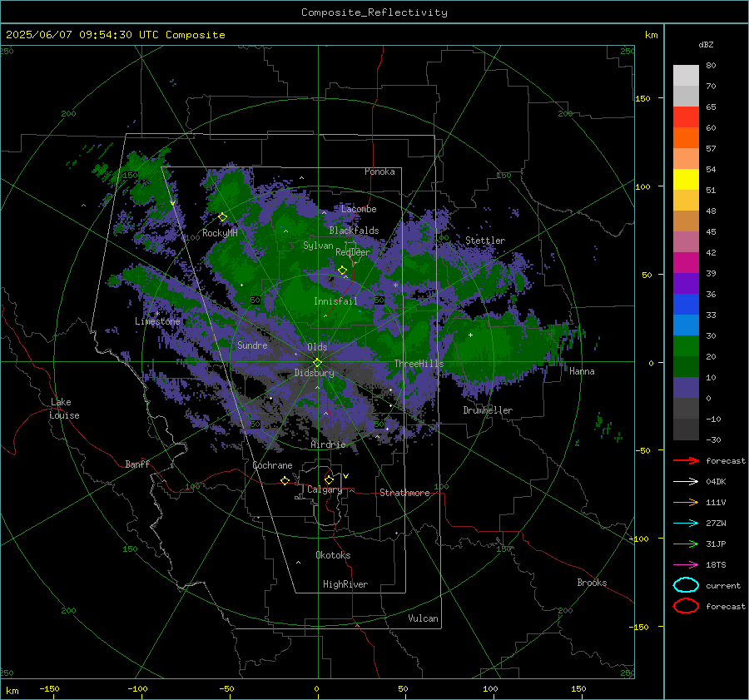
Task: Select the violet 39-36 dBZ swatch
Action: point(686,284)
